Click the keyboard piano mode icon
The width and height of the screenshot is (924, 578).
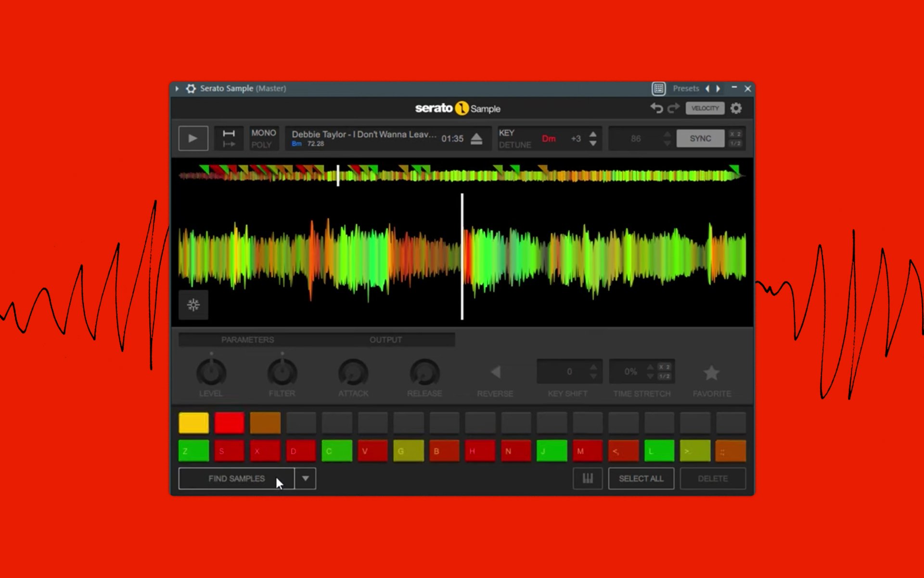588,478
